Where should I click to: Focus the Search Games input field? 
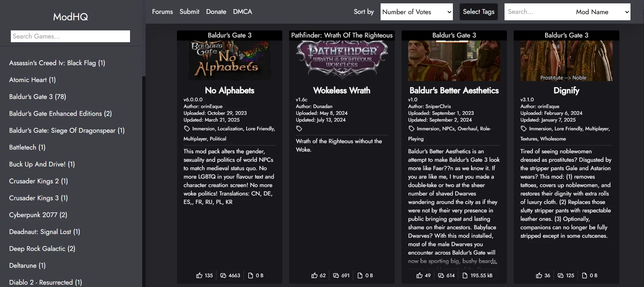pos(70,36)
